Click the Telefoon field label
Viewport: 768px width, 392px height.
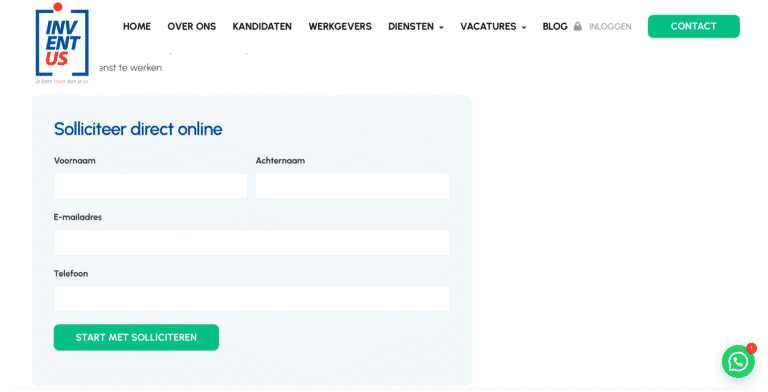[x=71, y=273]
